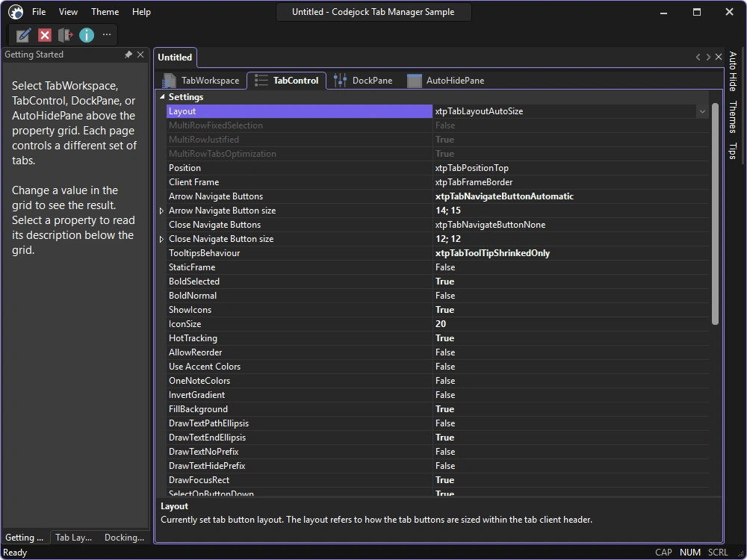747x560 pixels.
Task: Click the NUM status bar indicator
Action: 689,553
